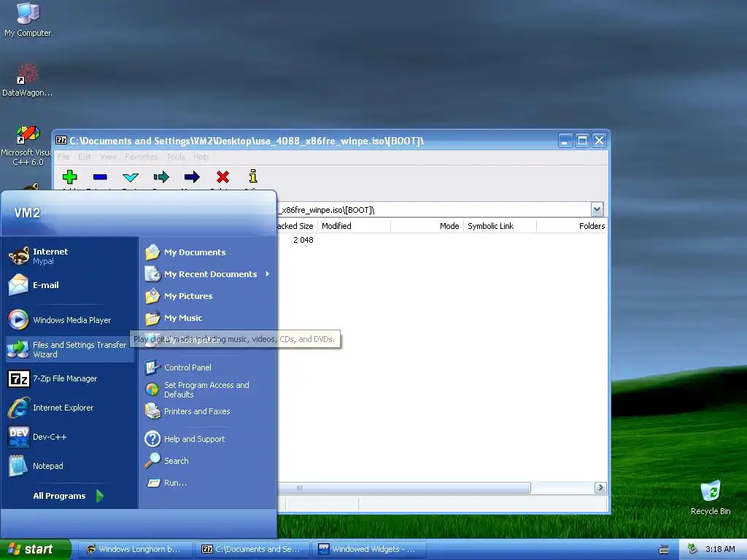Click the red X Delete icon in 7-Zip
747x560 pixels.
[222, 177]
